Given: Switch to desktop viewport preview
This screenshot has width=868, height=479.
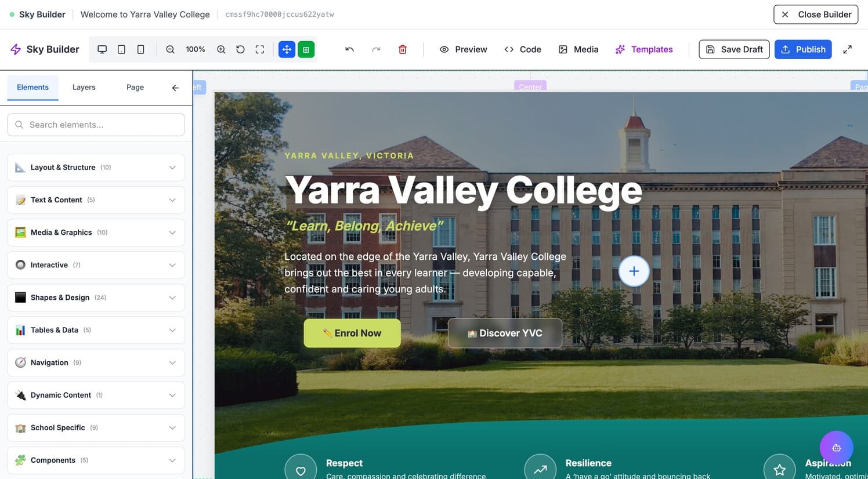Looking at the screenshot, I should [x=102, y=49].
